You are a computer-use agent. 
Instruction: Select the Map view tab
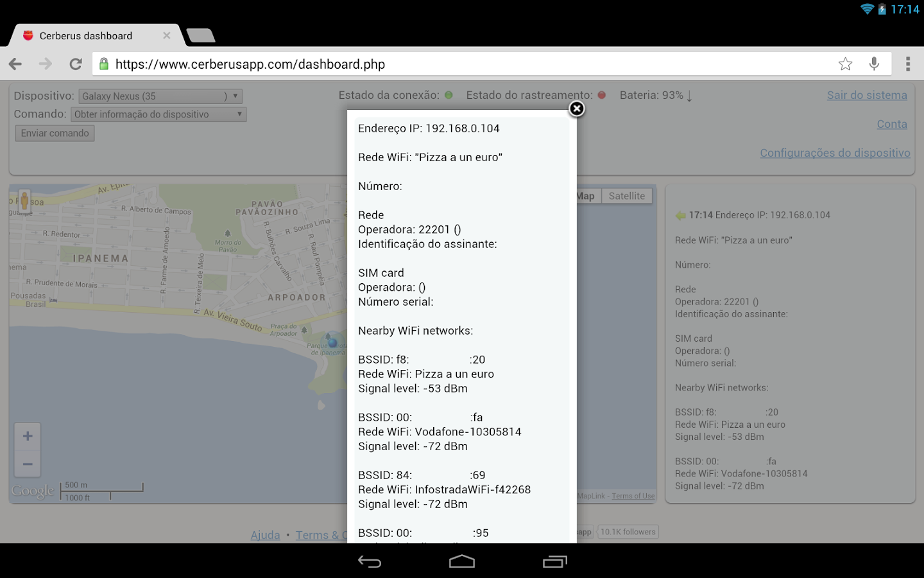pyautogui.click(x=585, y=196)
